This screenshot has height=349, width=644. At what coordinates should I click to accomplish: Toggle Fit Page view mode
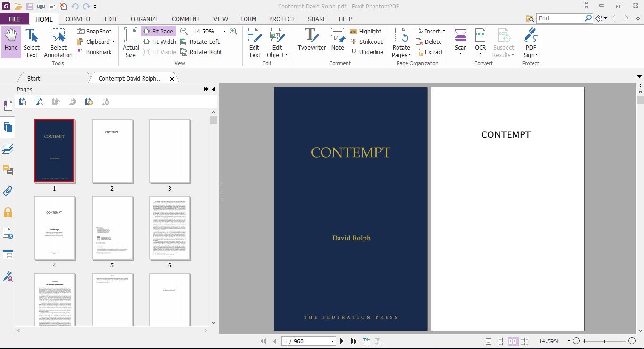point(158,31)
